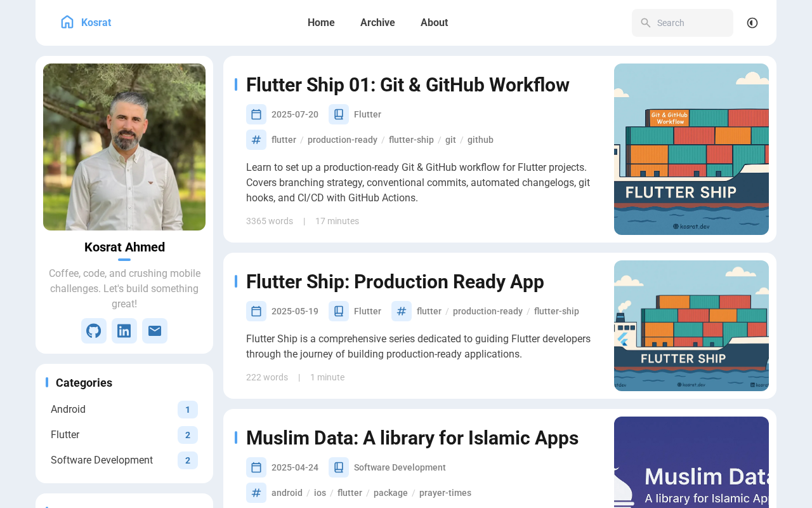Click calendar icon next to 2025-05-19
The height and width of the screenshot is (508, 812).
(256, 311)
